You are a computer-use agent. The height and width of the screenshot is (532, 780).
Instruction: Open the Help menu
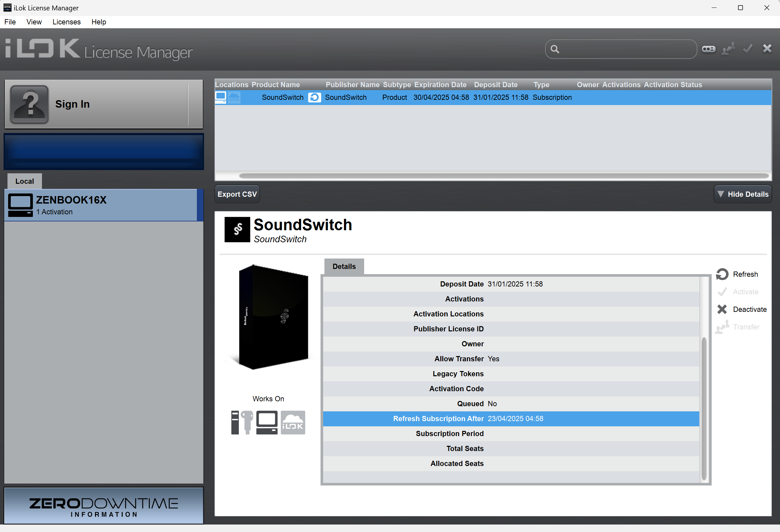click(x=99, y=22)
